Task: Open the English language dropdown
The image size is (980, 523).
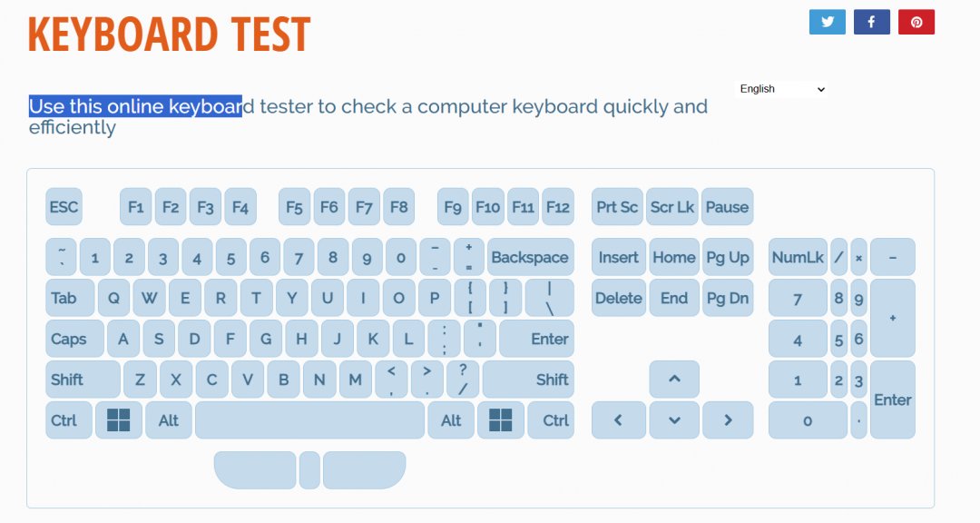Action: click(x=781, y=89)
